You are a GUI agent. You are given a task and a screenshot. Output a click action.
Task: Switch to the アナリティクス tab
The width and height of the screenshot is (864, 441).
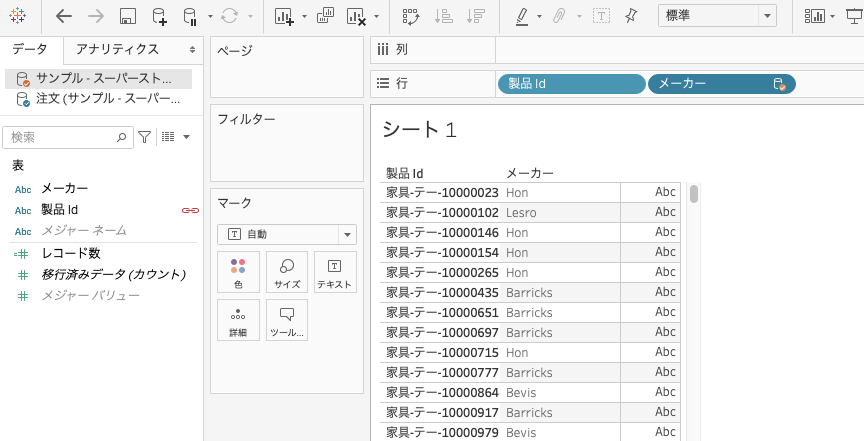pyautogui.click(x=117, y=49)
